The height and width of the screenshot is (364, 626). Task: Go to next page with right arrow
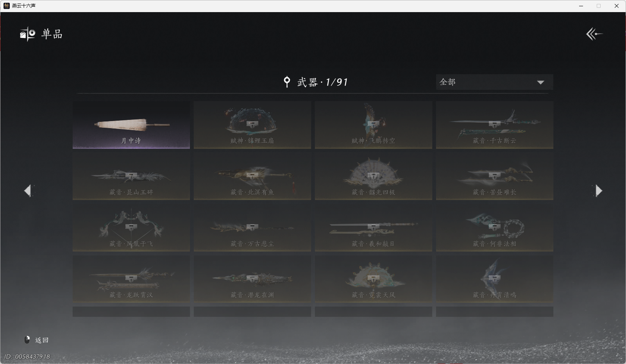598,191
